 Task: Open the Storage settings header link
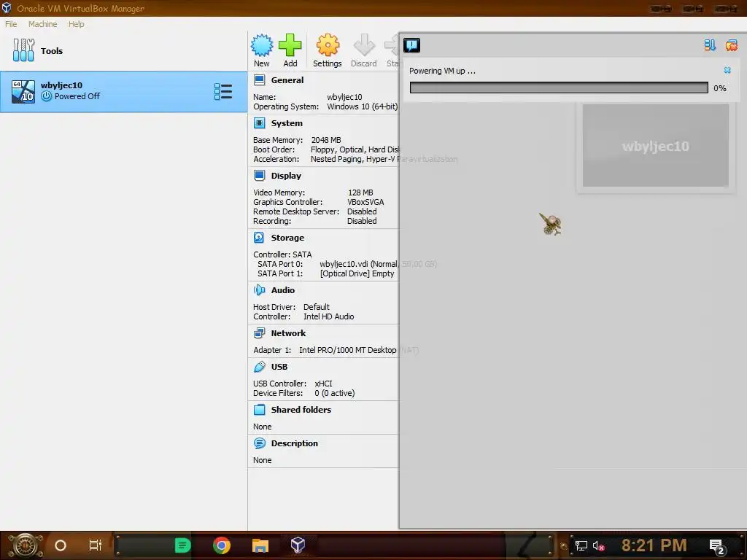pyautogui.click(x=287, y=238)
